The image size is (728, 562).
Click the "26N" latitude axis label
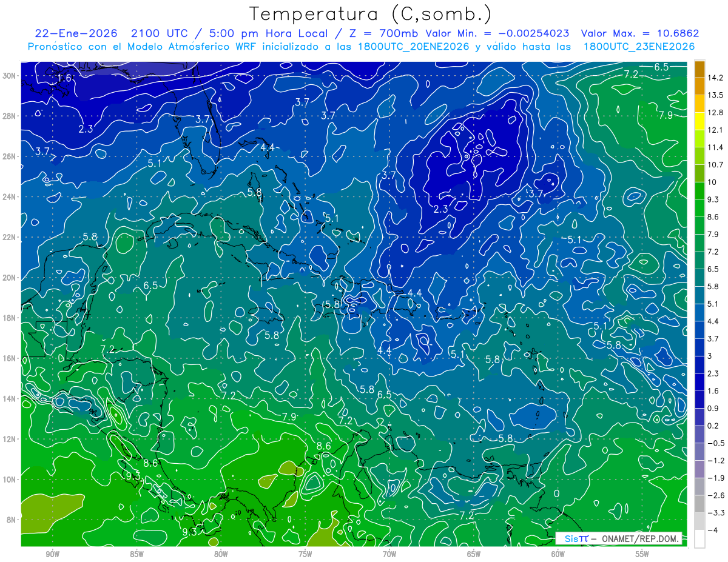click(x=10, y=156)
